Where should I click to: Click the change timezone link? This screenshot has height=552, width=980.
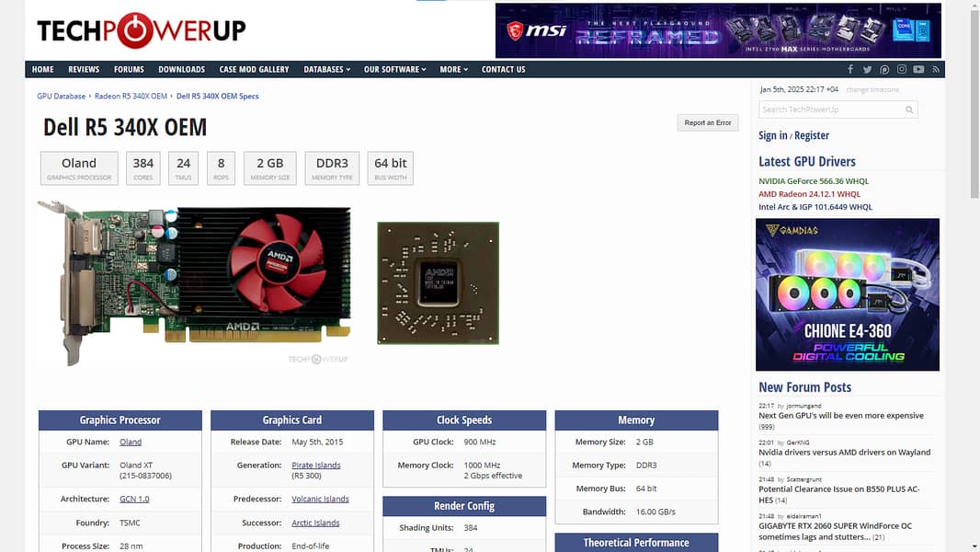pyautogui.click(x=872, y=90)
